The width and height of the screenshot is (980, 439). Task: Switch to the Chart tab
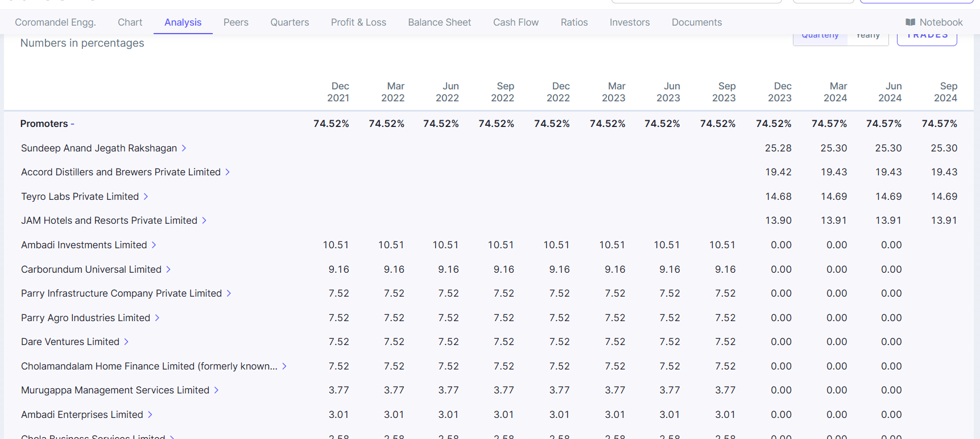pyautogui.click(x=130, y=22)
